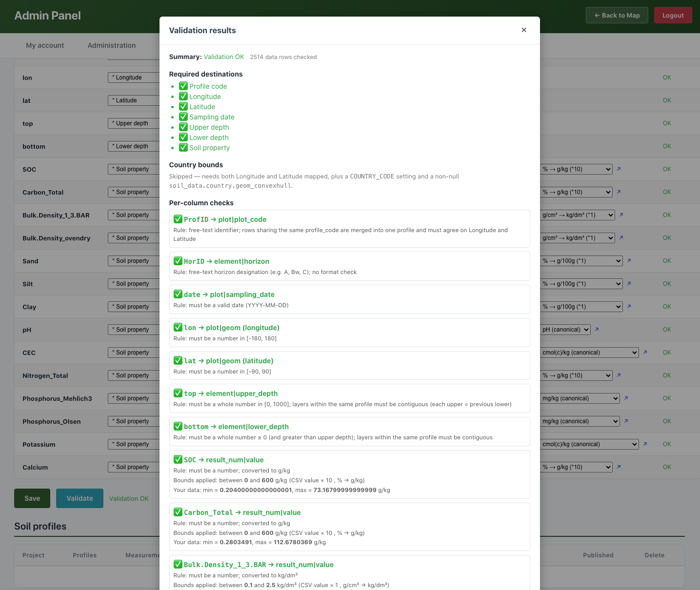Open link icon in Sand row
The image size is (700, 590).
629,261
